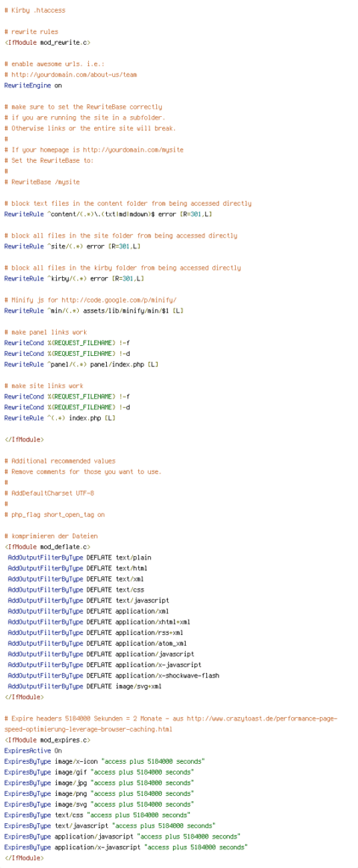Click the opening IfModule mod_deflate.c tag
Screen dimensions: 358x868
(x=48, y=547)
